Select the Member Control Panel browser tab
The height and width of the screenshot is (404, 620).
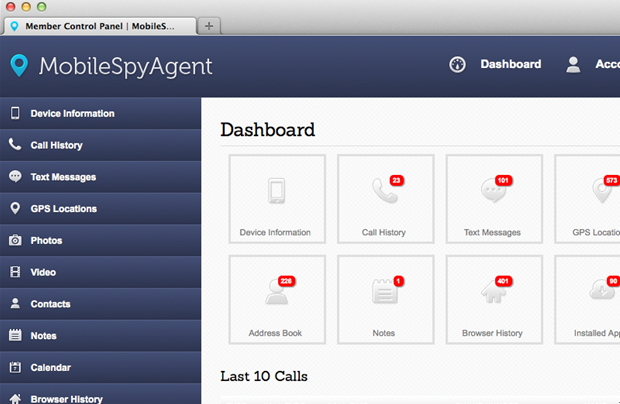[100, 26]
